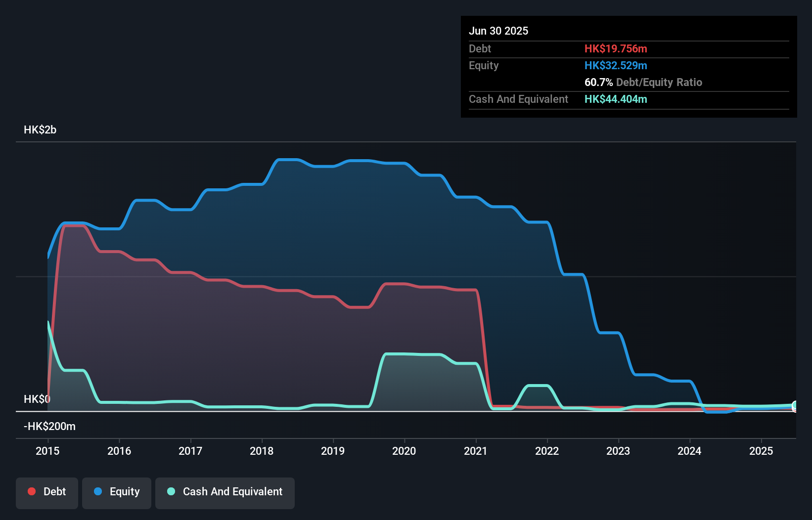
Task: Select the 2020 year label on axis
Action: click(404, 451)
